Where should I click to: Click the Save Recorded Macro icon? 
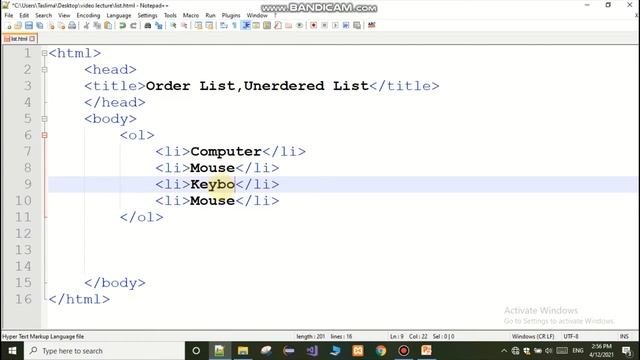pos(357,25)
